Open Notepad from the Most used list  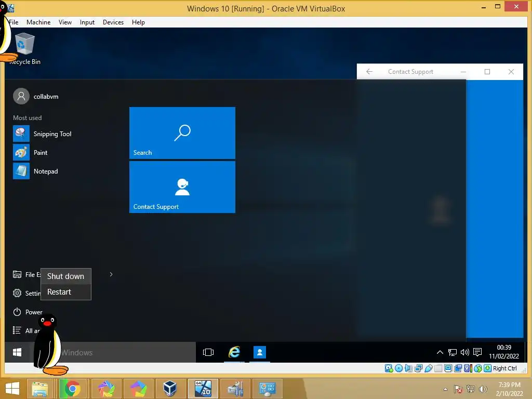pyautogui.click(x=36, y=171)
